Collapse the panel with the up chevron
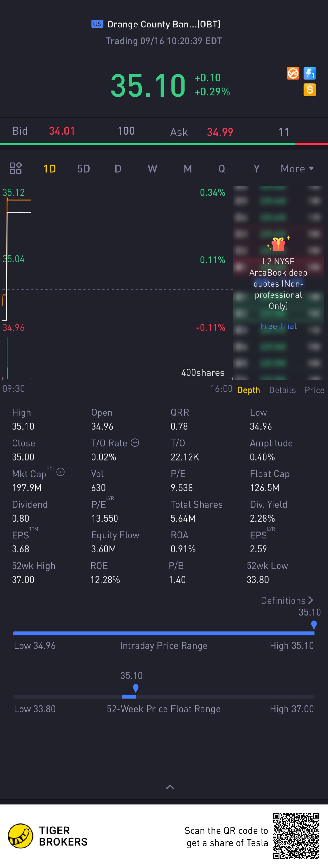 coord(170,787)
